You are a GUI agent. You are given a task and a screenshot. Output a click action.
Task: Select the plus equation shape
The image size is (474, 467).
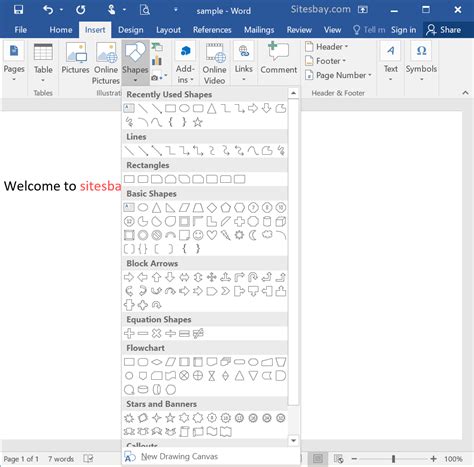pos(129,333)
